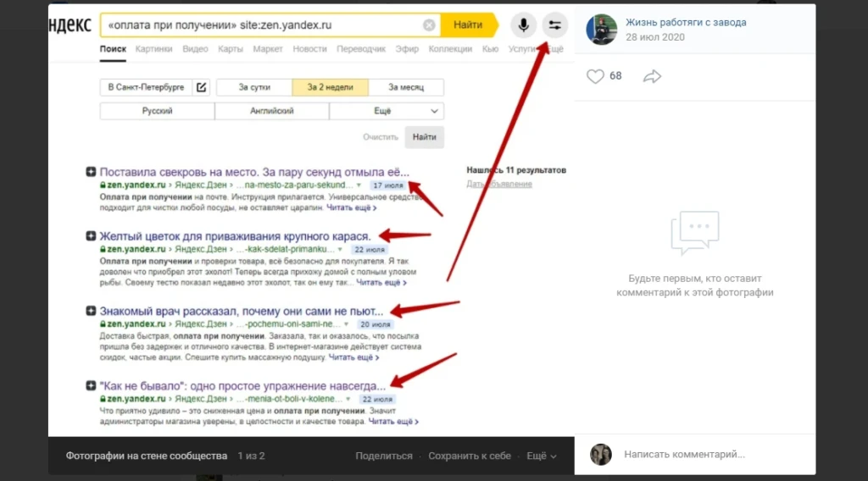Expand plus icon beside 'Поставила свекровь на место'
The height and width of the screenshot is (481, 868).
pos(91,172)
